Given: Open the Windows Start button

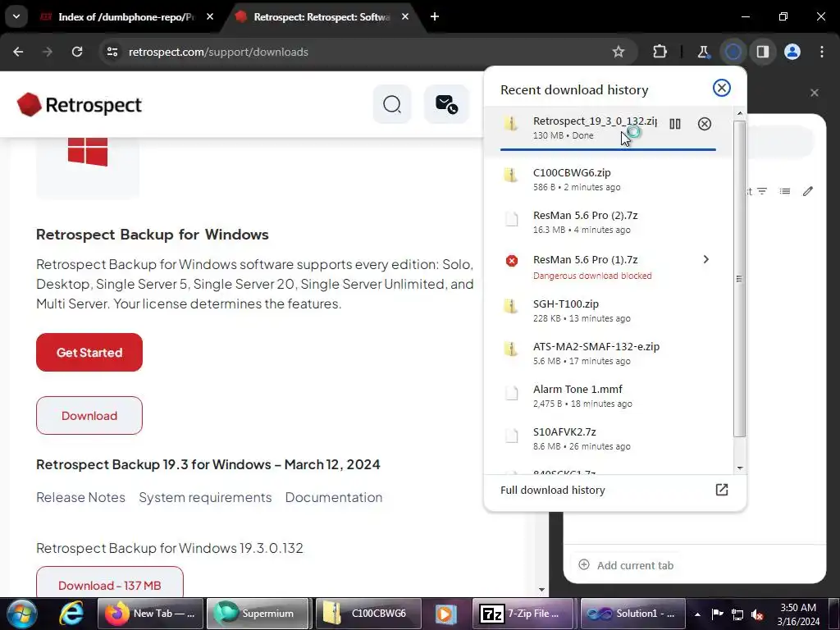Looking at the screenshot, I should (x=21, y=614).
